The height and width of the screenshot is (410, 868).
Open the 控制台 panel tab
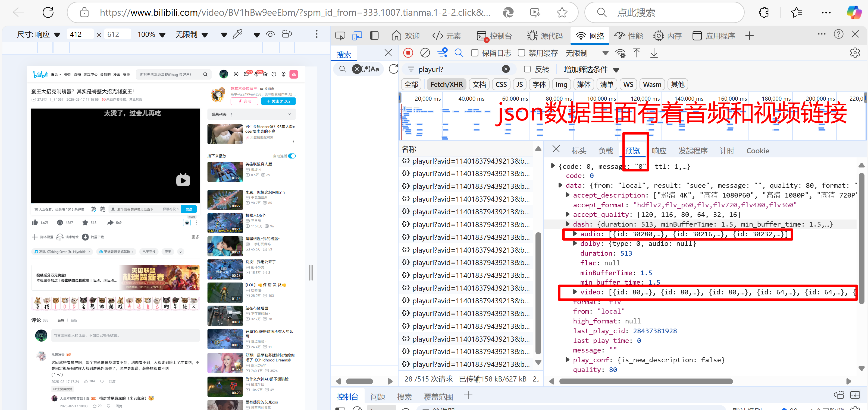coord(494,36)
